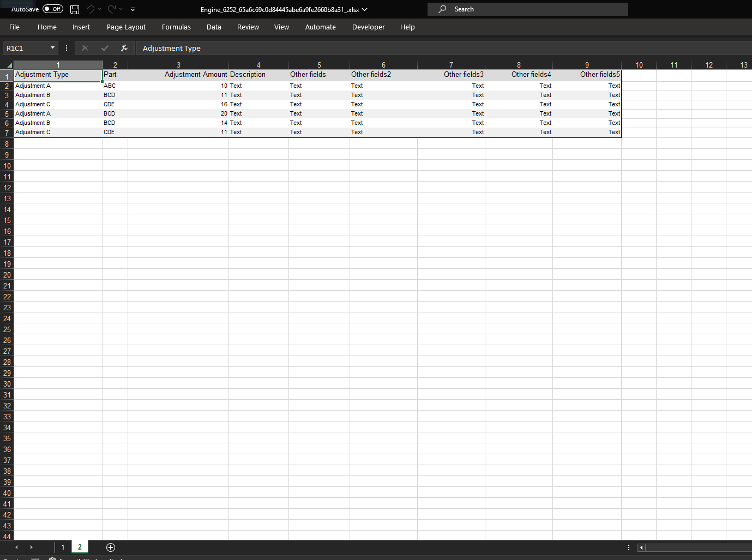Open the Undo history dropdown arrow
Image resolution: width=752 pixels, height=560 pixels.
coord(99,9)
